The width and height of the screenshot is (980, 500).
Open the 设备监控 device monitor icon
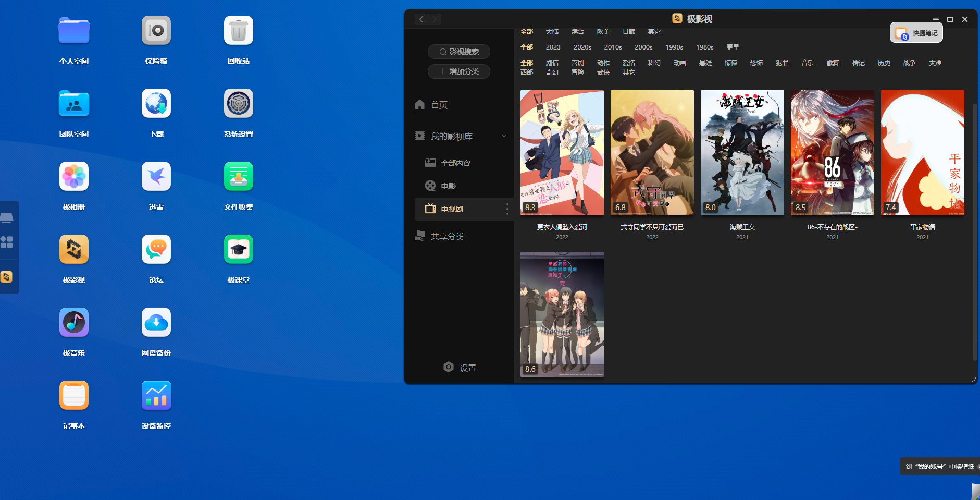[x=156, y=396]
